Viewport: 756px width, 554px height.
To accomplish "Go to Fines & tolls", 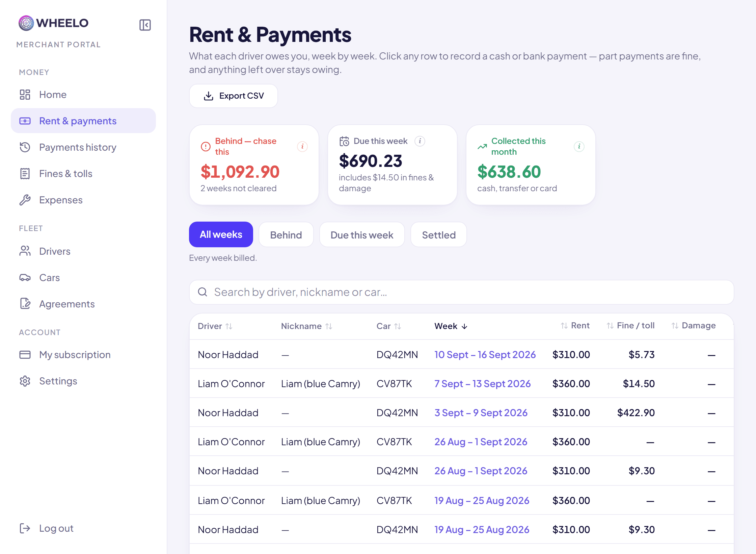I will [83, 174].
